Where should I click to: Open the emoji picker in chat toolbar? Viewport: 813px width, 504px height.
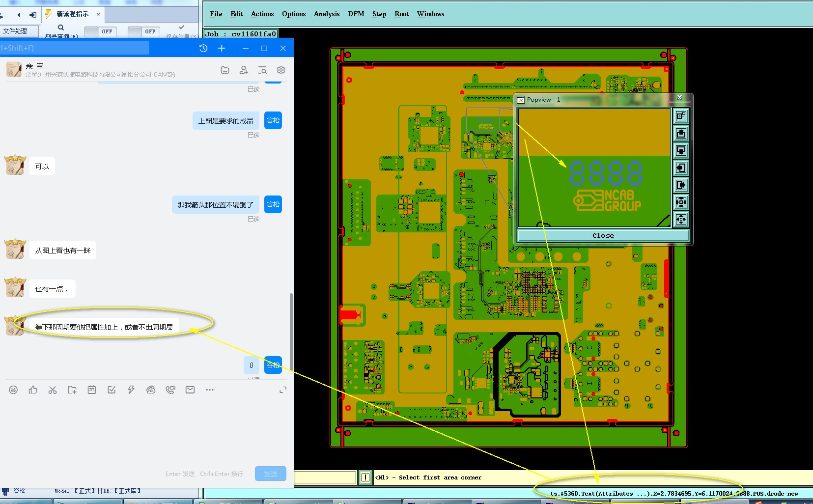tap(13, 390)
